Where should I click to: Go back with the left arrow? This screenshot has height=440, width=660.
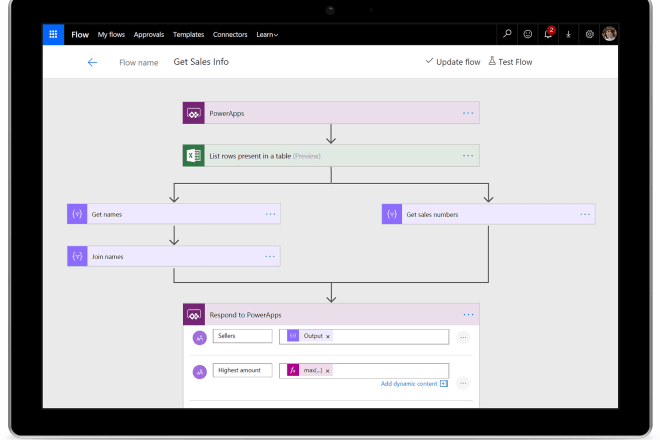pyautogui.click(x=92, y=62)
